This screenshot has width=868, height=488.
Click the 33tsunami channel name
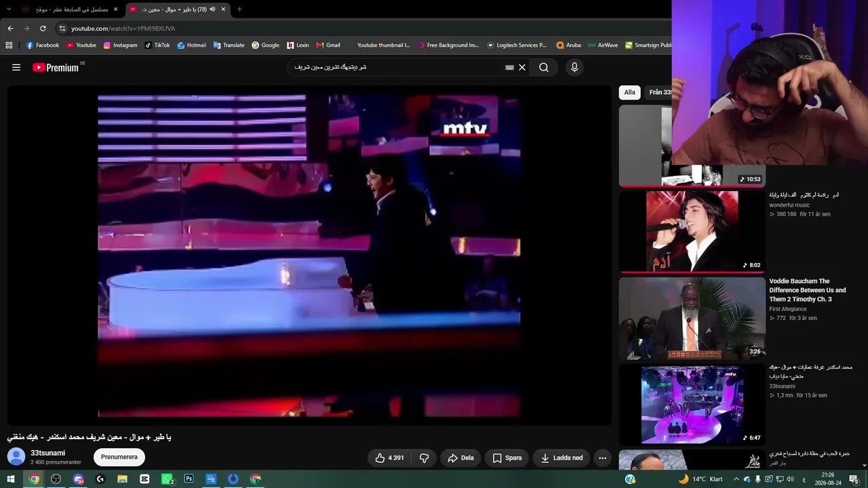coord(47,453)
